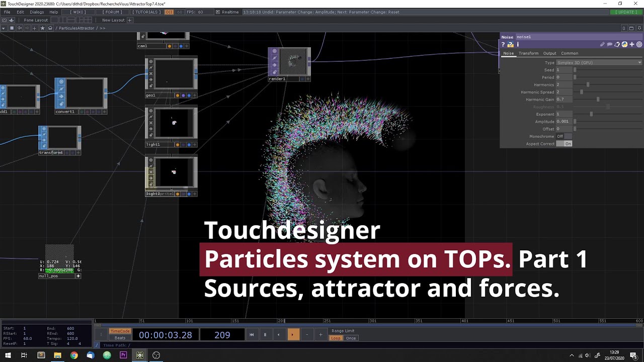The width and height of the screenshot is (644, 362).
Task: Open notification center in system tray
Action: pyautogui.click(x=633, y=355)
